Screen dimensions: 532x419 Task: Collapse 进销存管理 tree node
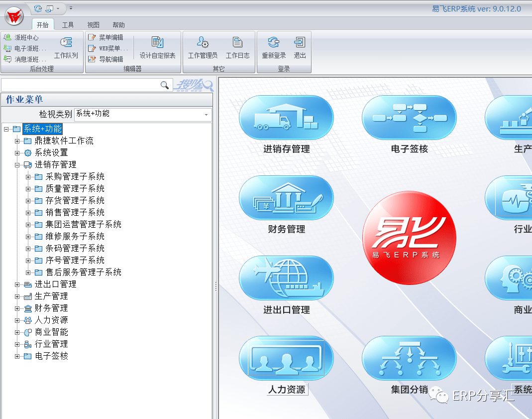tap(17, 165)
